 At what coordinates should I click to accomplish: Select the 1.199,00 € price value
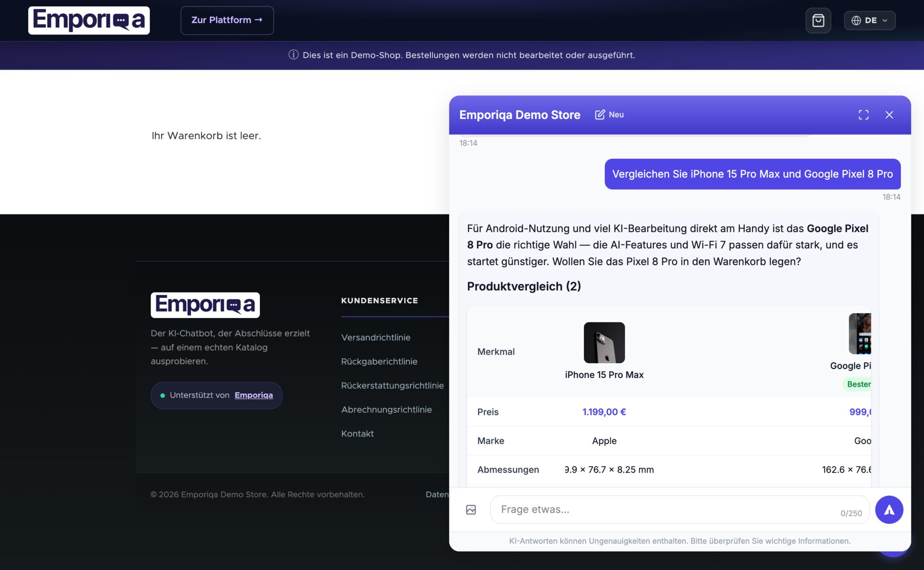pos(604,412)
